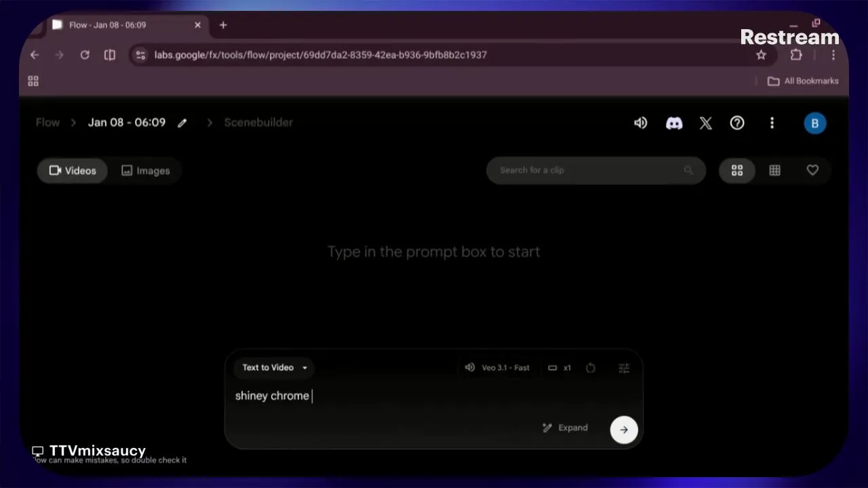The image size is (868, 488).
Task: Select the large grid view icon
Action: click(x=737, y=171)
